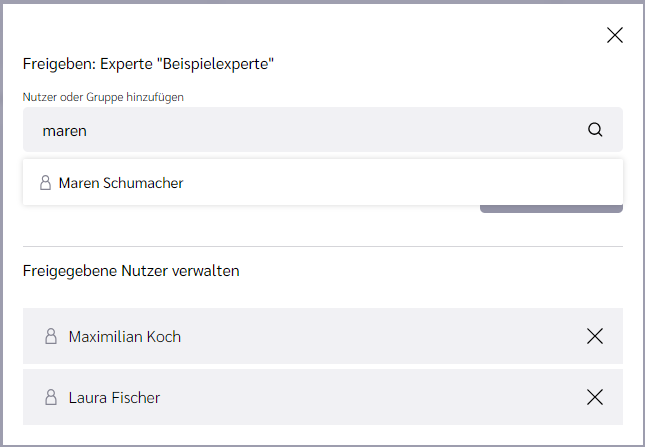
Task: Select the Maximilian Koch name text
Action: coord(125,336)
